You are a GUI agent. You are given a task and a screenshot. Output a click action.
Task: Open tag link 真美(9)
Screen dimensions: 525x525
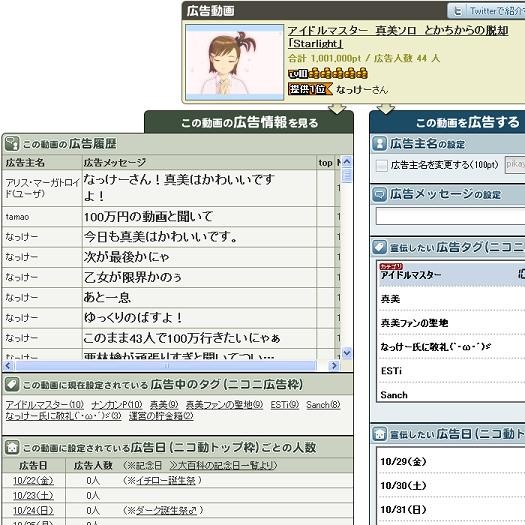(164, 405)
